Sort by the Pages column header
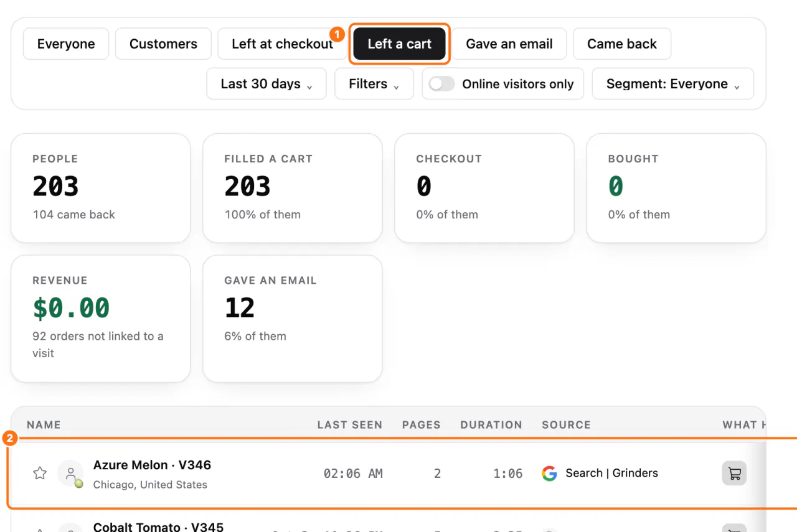The image size is (797, 532). [x=422, y=425]
